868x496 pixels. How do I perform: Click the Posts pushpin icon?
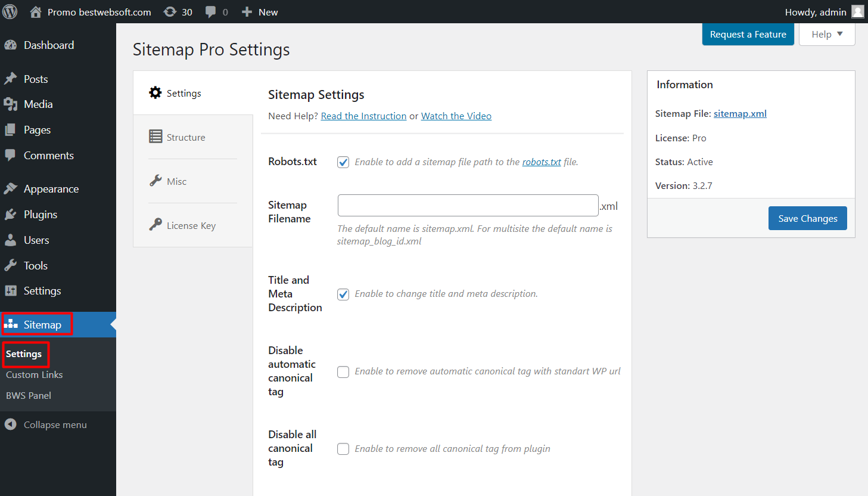click(10, 79)
